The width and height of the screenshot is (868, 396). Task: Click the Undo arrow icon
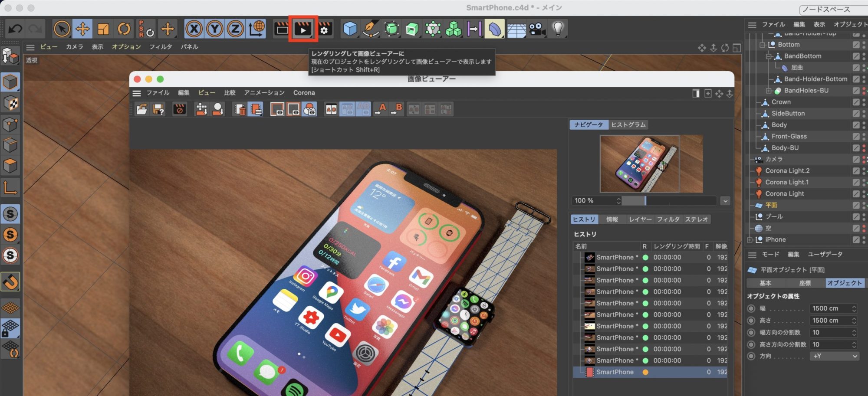click(x=15, y=29)
